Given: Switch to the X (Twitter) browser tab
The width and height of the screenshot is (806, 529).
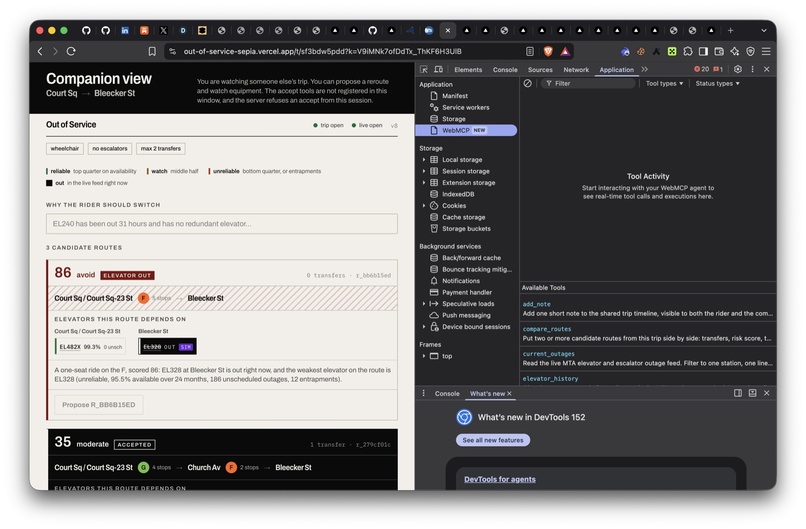Looking at the screenshot, I should tap(163, 30).
